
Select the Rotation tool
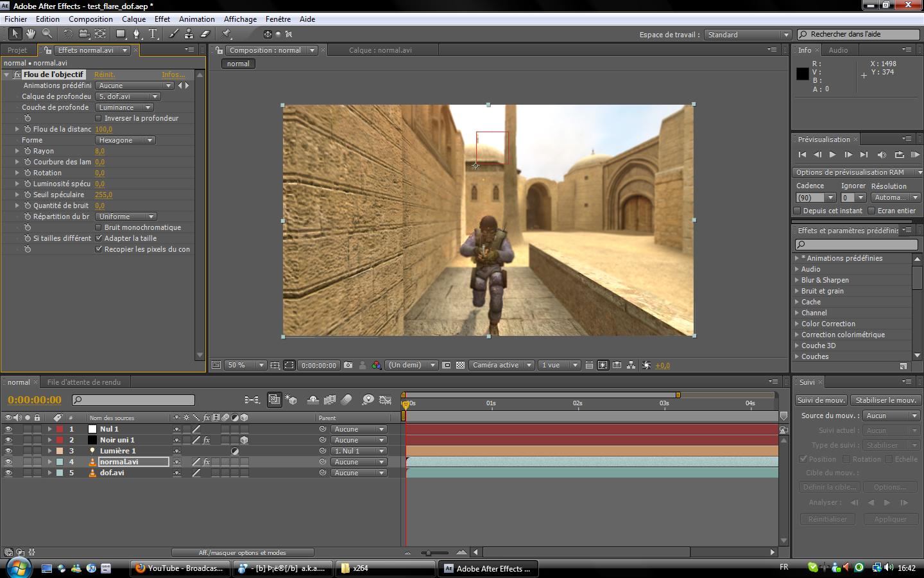click(x=67, y=33)
